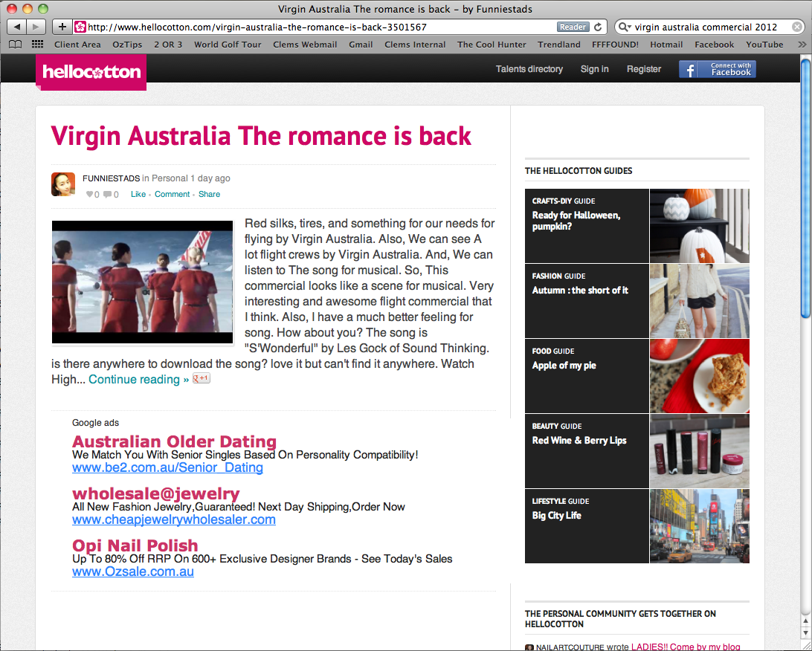Open the Reader view button

point(573,27)
